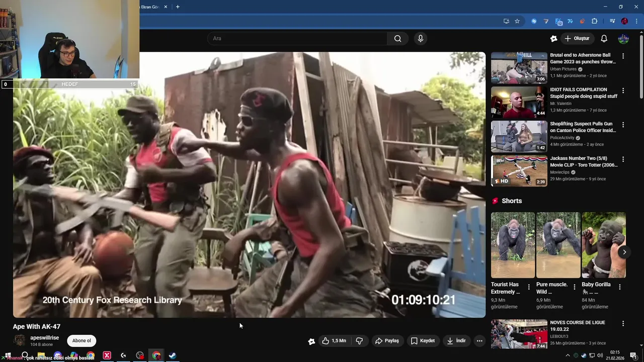Screen dimensions: 644x362
Task: Open options for Baby Gorilla short
Action: [x=620, y=287]
